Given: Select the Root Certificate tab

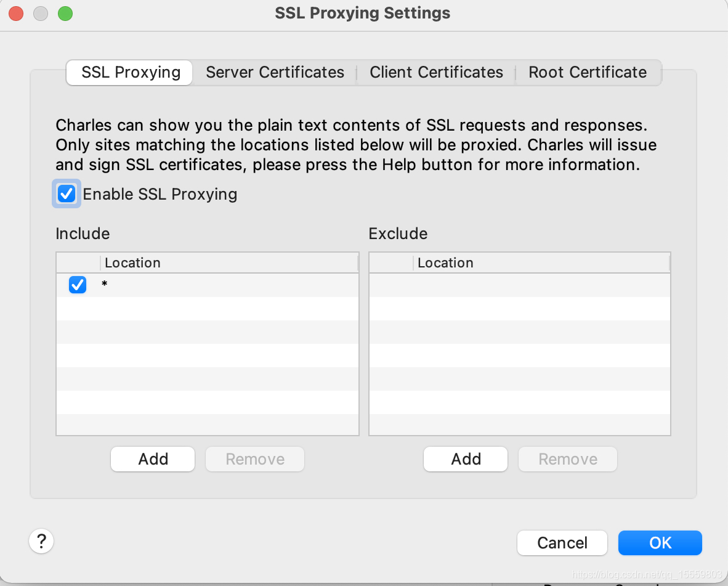Looking at the screenshot, I should [x=588, y=72].
